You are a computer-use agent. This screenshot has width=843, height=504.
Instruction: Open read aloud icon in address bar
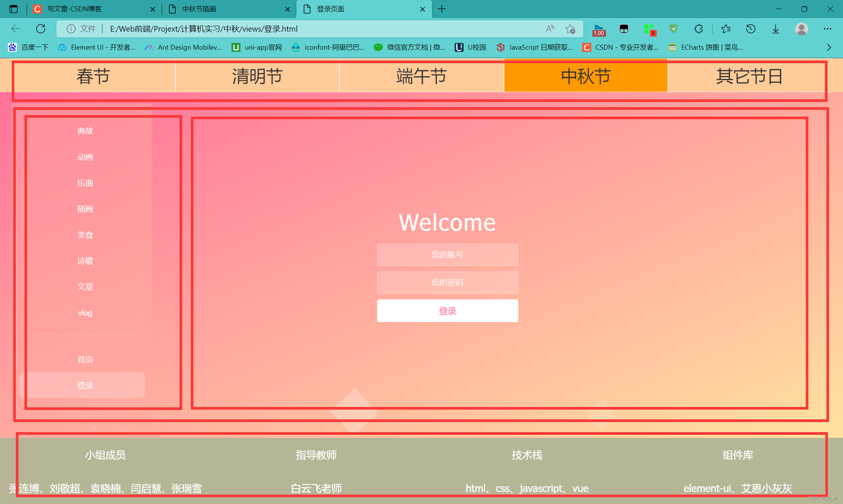pos(550,29)
